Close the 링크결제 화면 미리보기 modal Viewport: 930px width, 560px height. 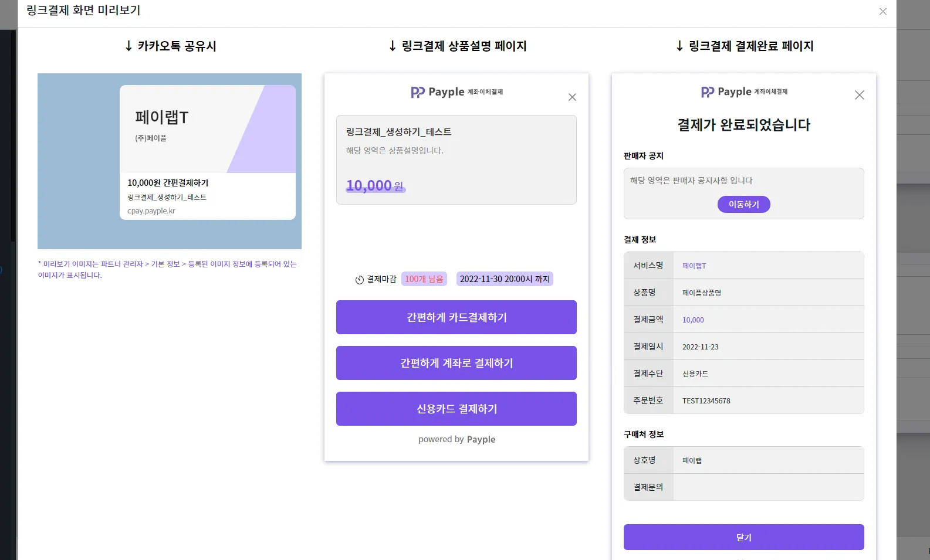tap(882, 12)
